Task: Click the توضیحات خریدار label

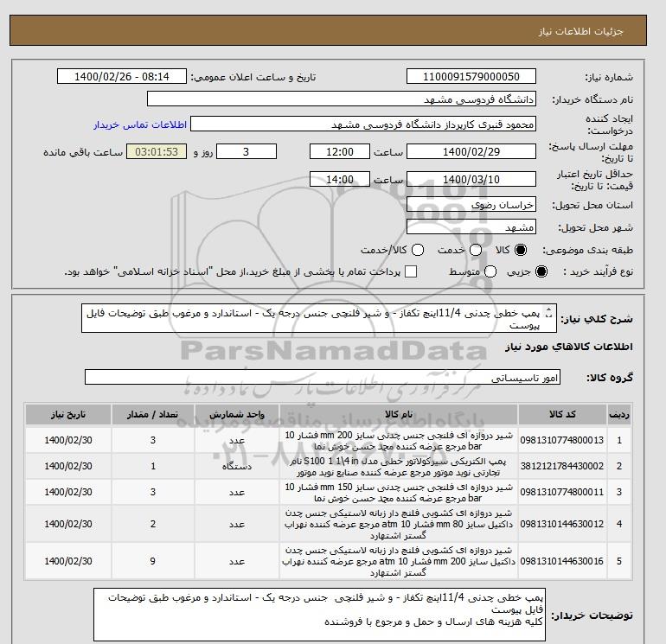Action: point(592,615)
